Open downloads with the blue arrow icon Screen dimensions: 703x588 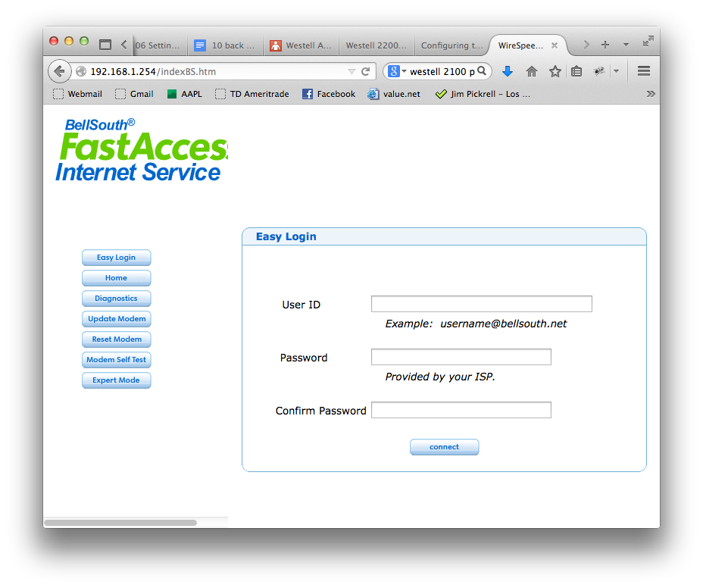pos(507,71)
